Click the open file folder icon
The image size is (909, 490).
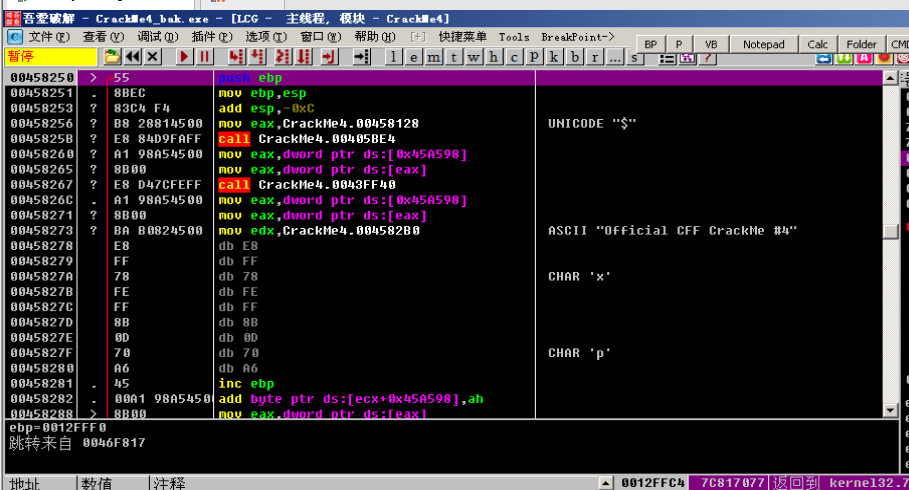pos(112,57)
